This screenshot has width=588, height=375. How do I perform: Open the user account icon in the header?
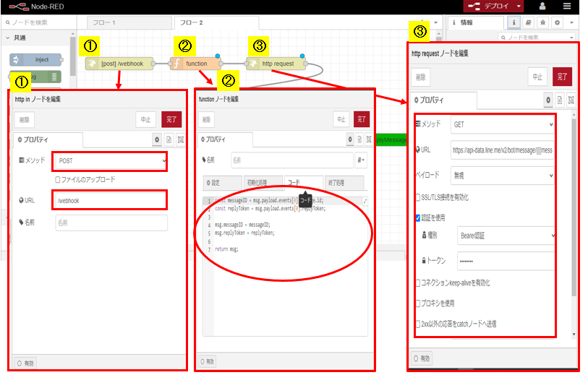[x=542, y=7]
